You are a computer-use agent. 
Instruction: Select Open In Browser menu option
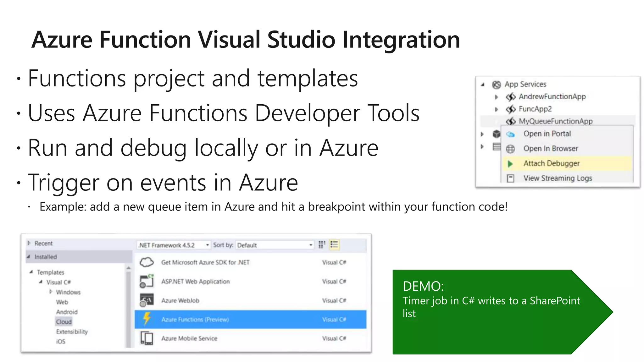550,149
